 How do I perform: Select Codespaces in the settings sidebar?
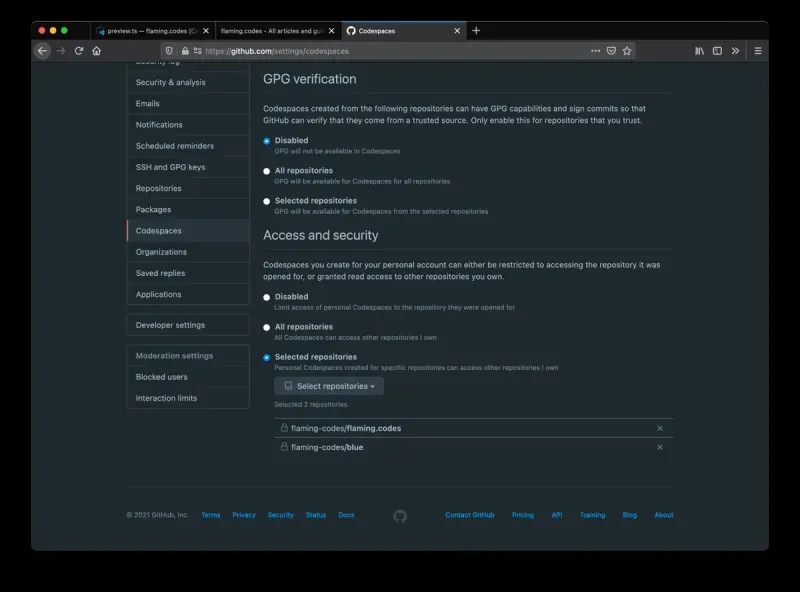[x=188, y=231]
